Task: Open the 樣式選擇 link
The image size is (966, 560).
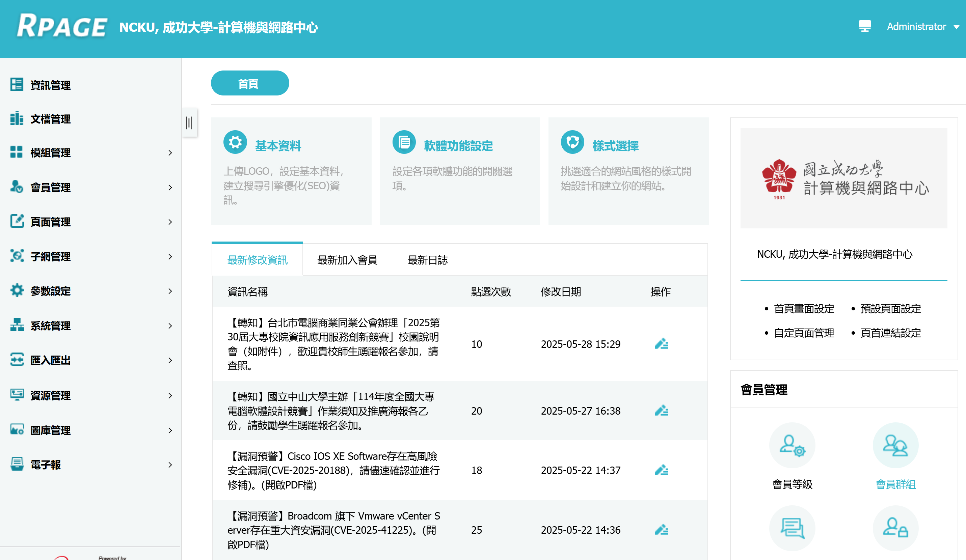Action: pyautogui.click(x=615, y=145)
